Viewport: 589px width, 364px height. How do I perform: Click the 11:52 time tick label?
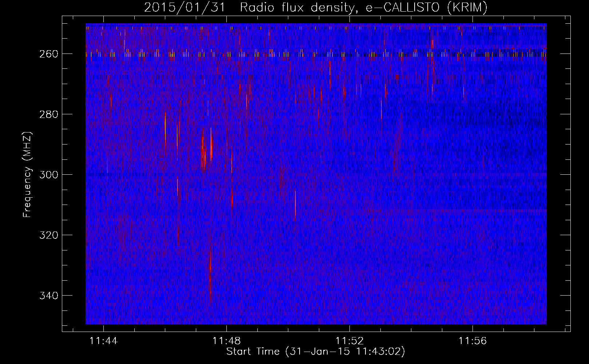349,341
